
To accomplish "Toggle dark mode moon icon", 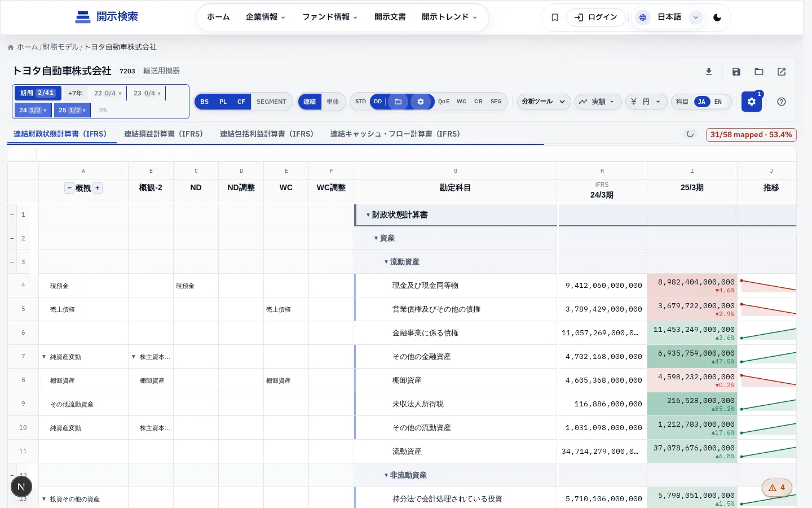I will (717, 17).
